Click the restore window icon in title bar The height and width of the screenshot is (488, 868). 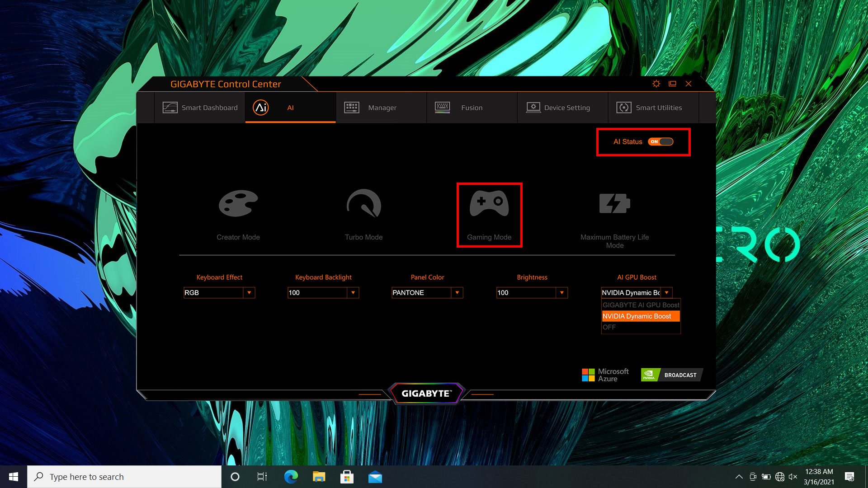(673, 84)
